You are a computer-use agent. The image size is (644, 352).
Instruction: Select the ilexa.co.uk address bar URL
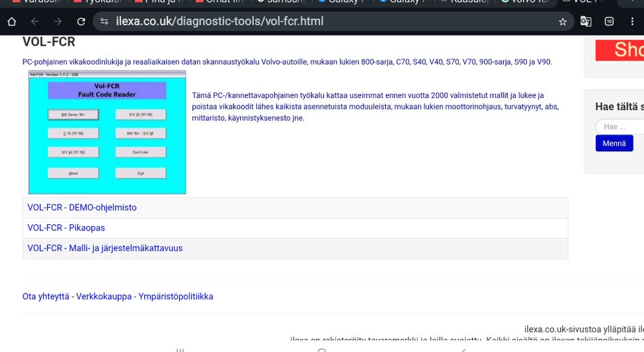(x=220, y=21)
